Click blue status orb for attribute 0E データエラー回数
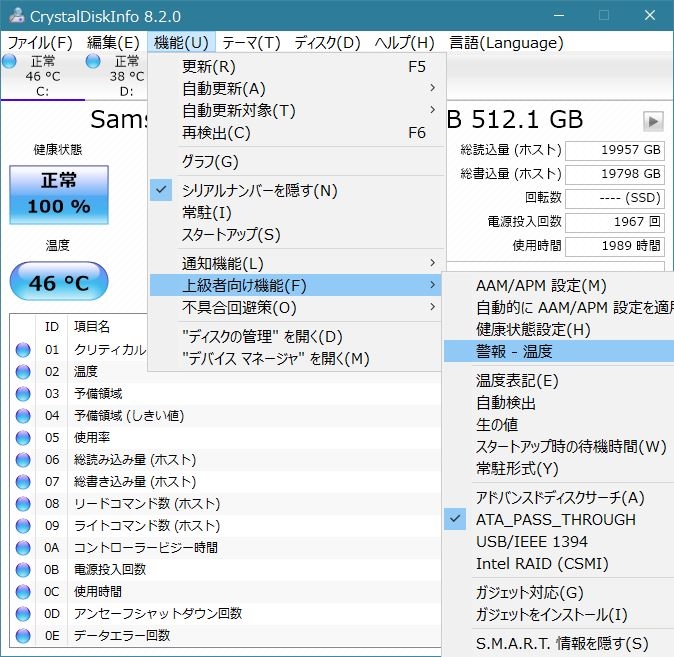This screenshot has height=657, width=674. coord(23,635)
